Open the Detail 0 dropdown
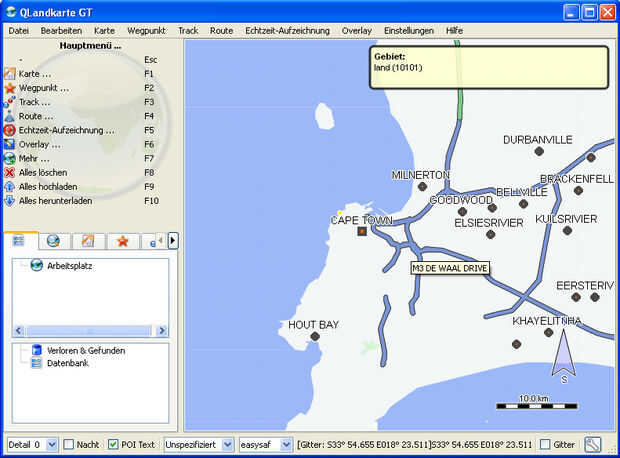 tap(32, 445)
